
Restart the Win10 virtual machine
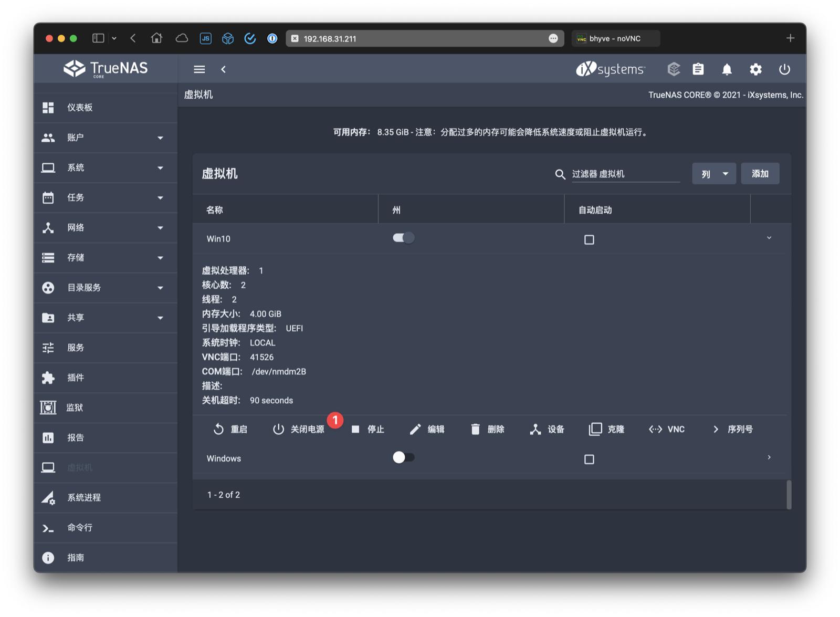click(231, 429)
